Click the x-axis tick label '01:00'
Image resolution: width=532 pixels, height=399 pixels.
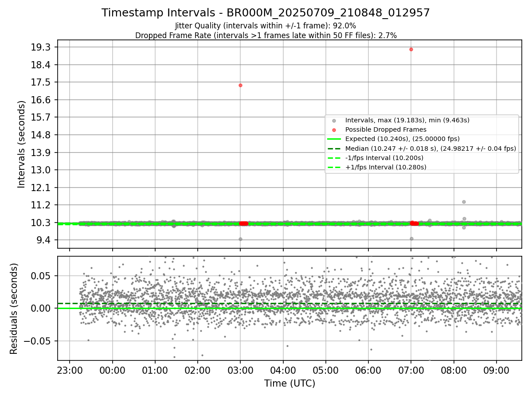click(155, 371)
